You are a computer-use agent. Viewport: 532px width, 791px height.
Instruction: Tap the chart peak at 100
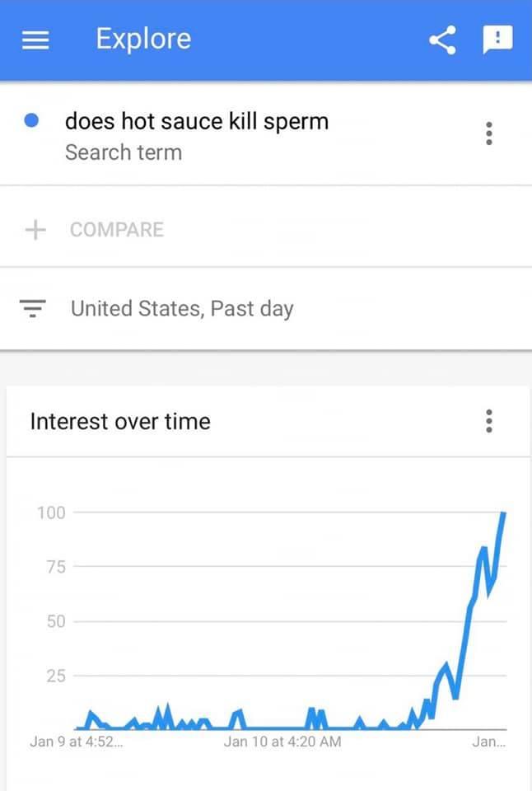pyautogui.click(x=503, y=513)
